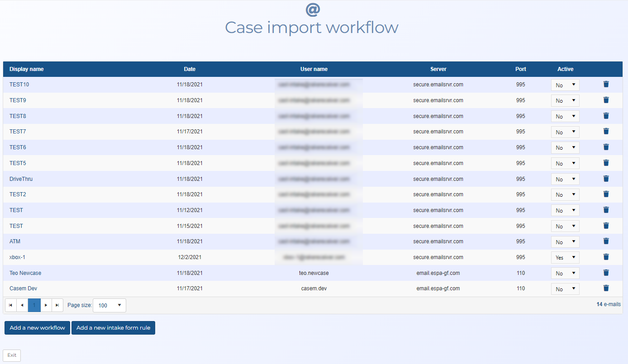This screenshot has width=628, height=364.
Task: Open the Active dropdown for TEST9
Action: [x=565, y=101]
